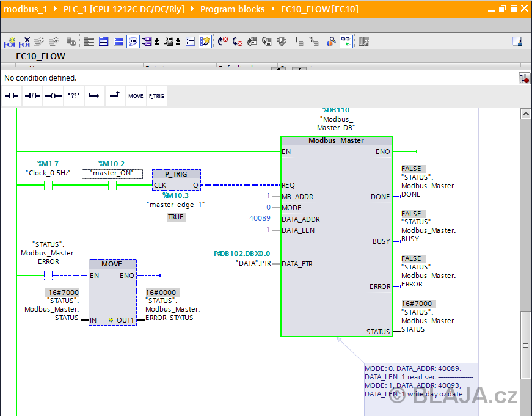Click modbus_1 in the breadcrumb
This screenshot has height=416, width=532.
(x=26, y=9)
